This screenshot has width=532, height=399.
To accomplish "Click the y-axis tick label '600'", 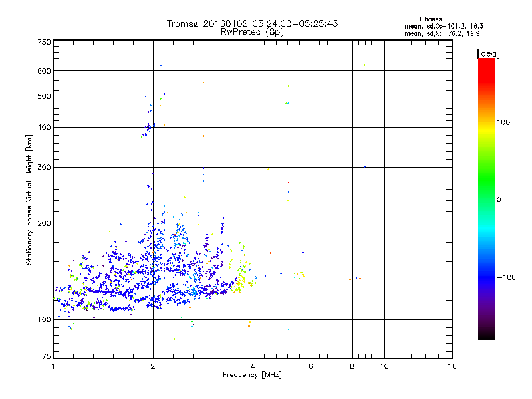I will click(x=45, y=71).
